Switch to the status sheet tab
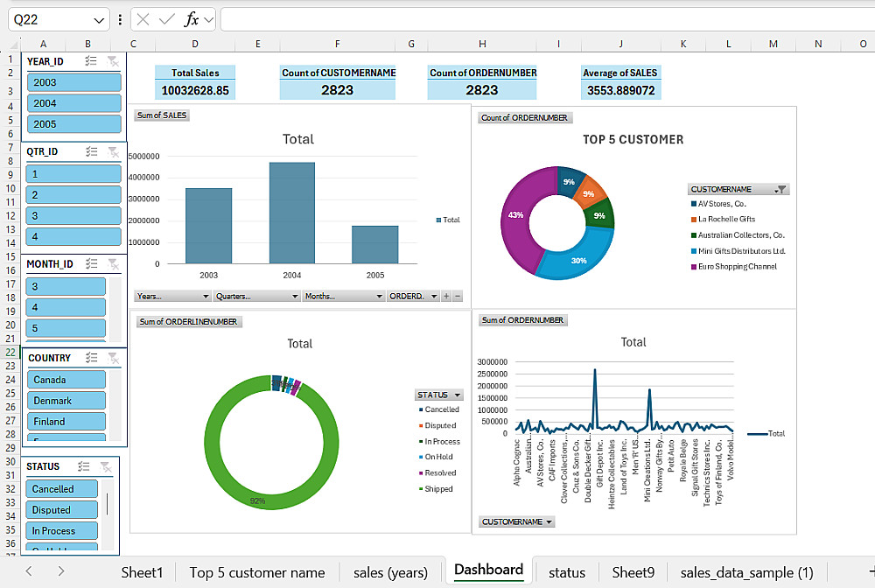875x588 pixels. pyautogui.click(x=567, y=572)
